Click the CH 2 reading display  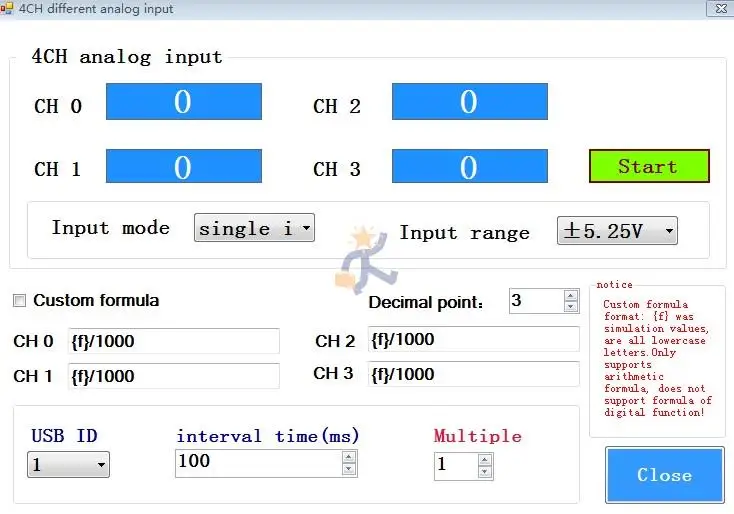pyautogui.click(x=470, y=102)
